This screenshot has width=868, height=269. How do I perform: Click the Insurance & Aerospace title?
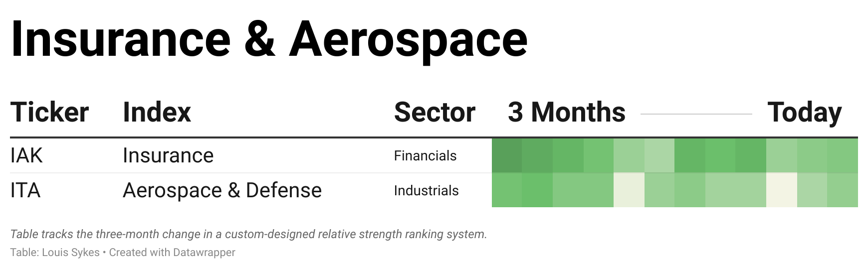tap(269, 39)
